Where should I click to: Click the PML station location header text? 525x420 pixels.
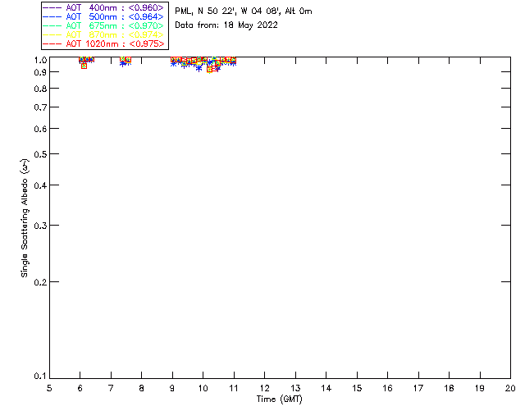244,11
